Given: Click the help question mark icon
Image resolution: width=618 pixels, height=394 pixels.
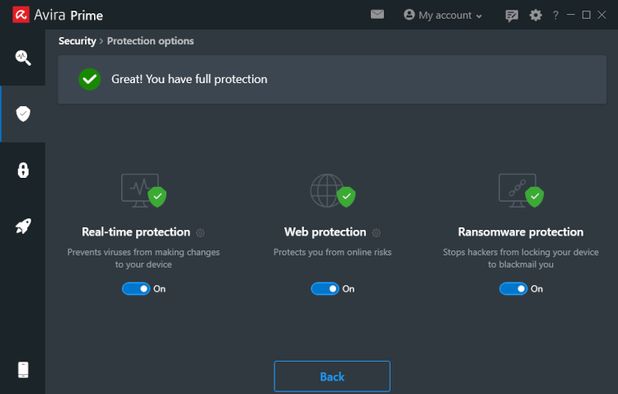Looking at the screenshot, I should [x=555, y=15].
